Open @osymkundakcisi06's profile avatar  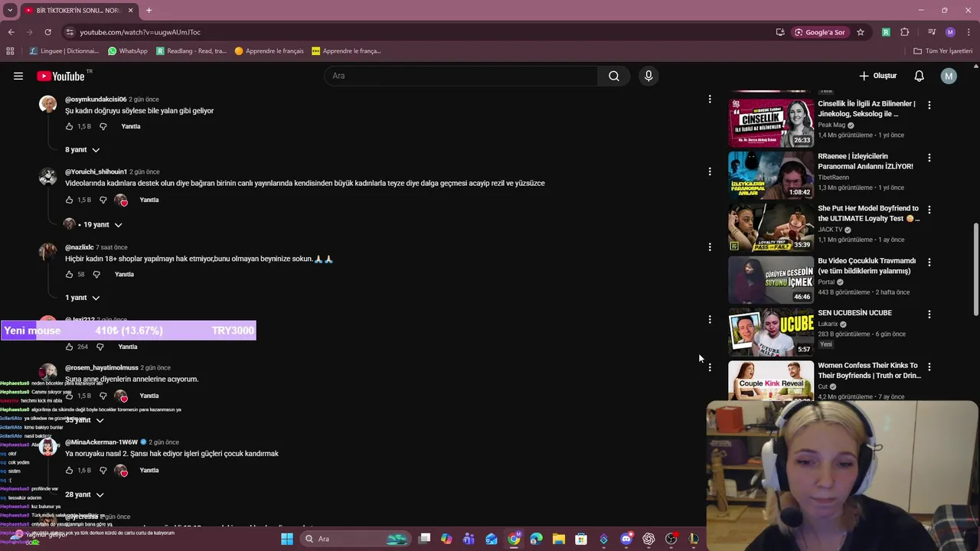pyautogui.click(x=47, y=104)
